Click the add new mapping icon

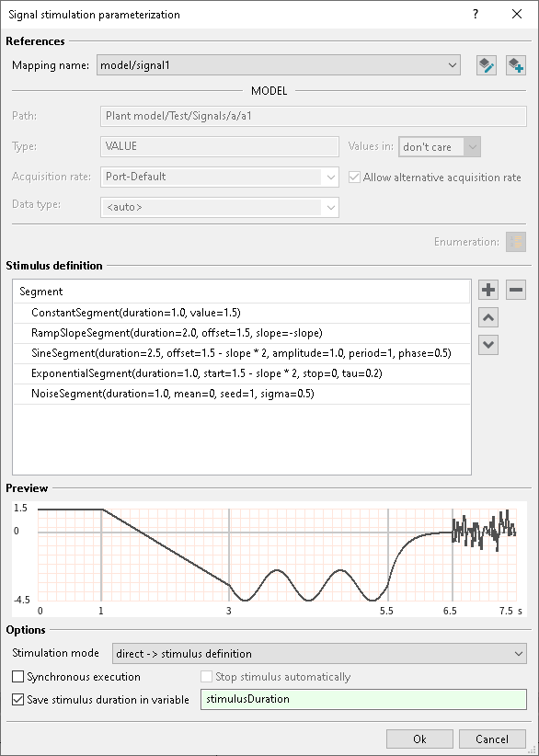515,65
